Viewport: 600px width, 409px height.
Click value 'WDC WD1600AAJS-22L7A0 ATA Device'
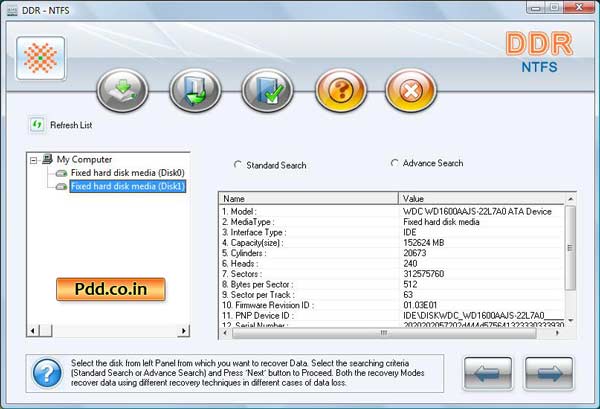pyautogui.click(x=477, y=211)
